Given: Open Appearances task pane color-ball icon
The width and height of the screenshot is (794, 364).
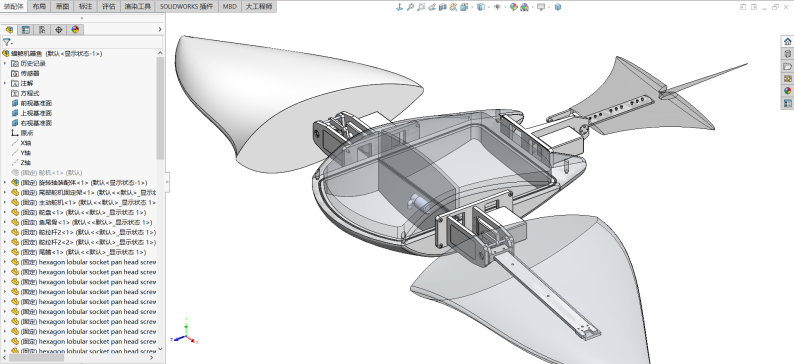Looking at the screenshot, I should [787, 91].
